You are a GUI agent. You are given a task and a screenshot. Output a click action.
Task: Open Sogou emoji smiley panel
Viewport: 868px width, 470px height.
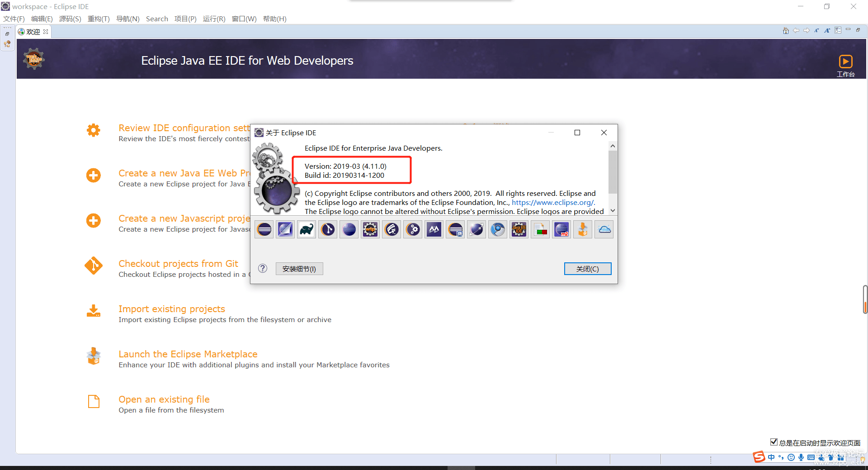[791, 457]
